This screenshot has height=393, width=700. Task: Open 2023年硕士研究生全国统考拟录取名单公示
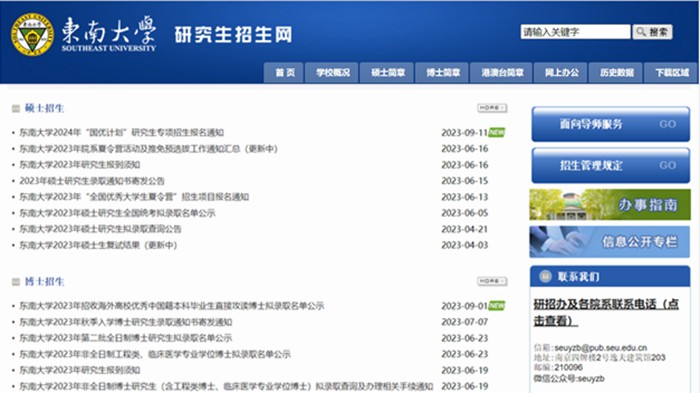[117, 213]
